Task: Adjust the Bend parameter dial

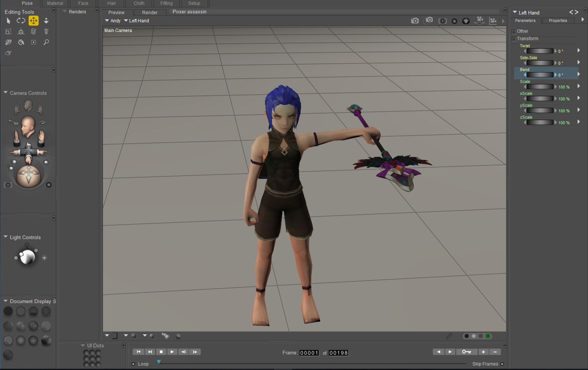Action: [540, 75]
